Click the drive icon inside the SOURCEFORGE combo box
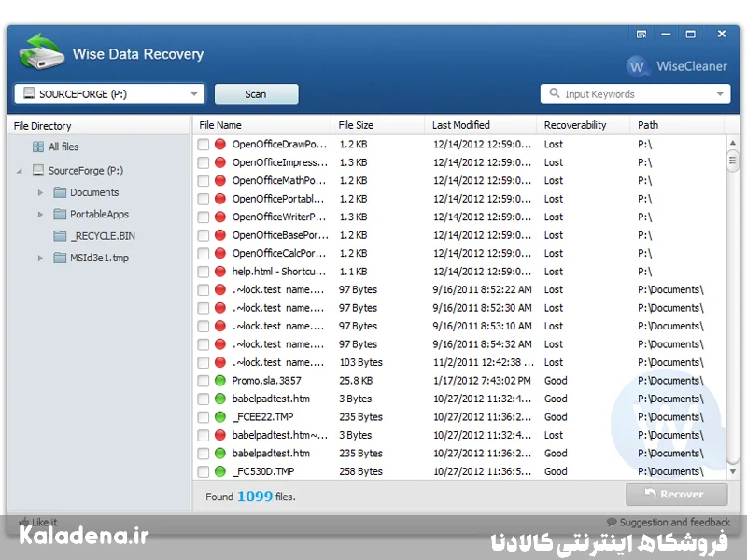 click(x=29, y=92)
